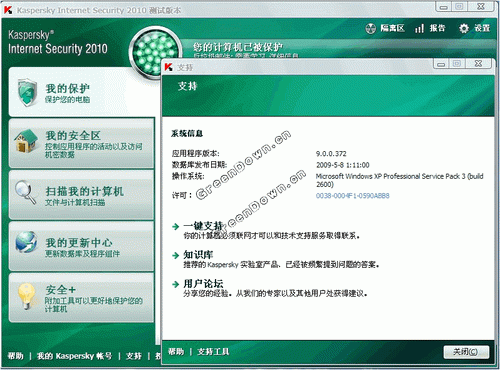500x370 pixels.
Task: Select the 我的安全区 tab
Action: click(x=82, y=143)
